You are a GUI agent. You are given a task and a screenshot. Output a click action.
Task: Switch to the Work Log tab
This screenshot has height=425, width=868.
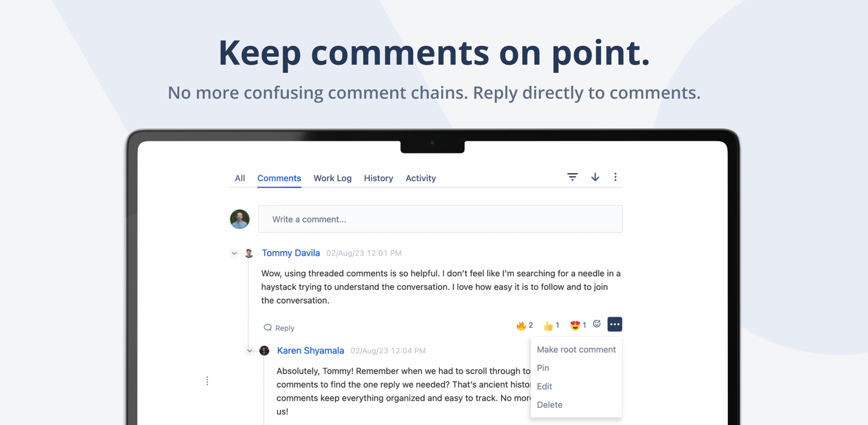pos(333,178)
